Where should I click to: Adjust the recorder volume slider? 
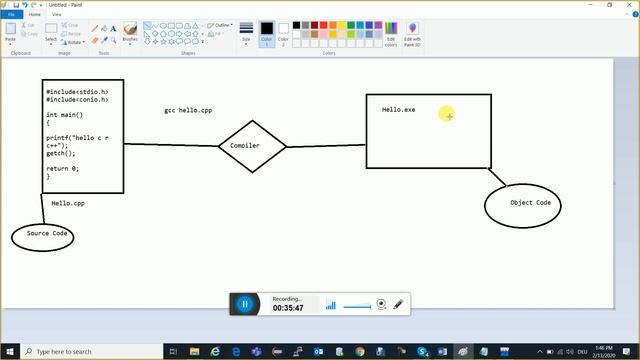coord(357,307)
